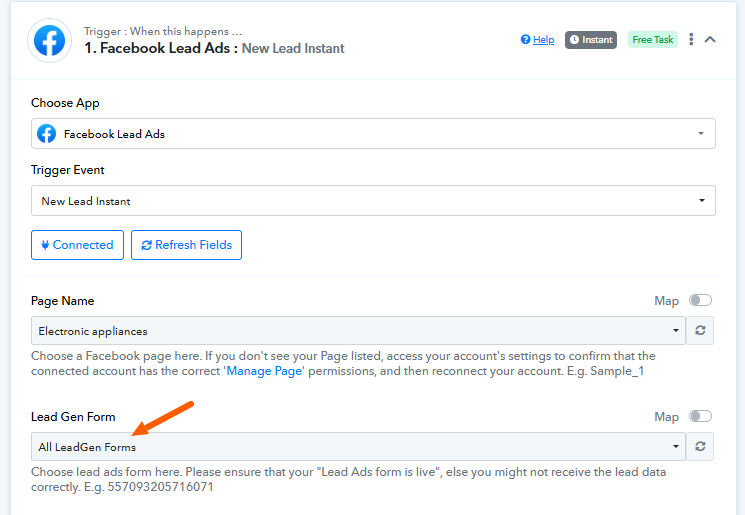The width and height of the screenshot is (745, 515).
Task: Refresh the Lead Gen Form list
Action: point(701,447)
